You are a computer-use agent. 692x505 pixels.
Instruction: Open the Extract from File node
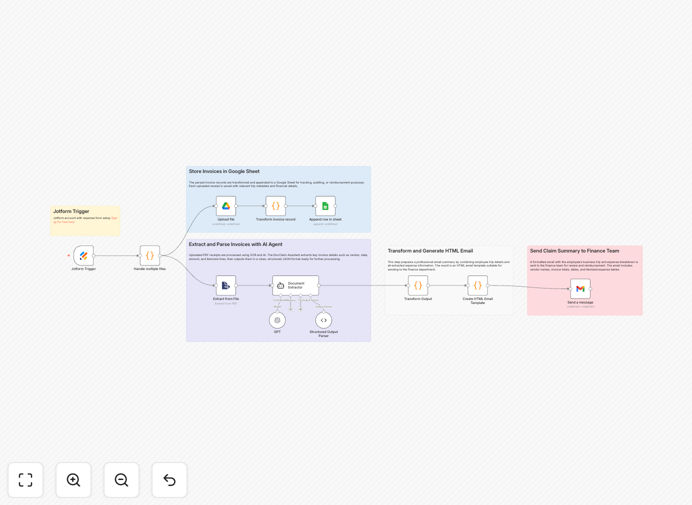(x=226, y=286)
